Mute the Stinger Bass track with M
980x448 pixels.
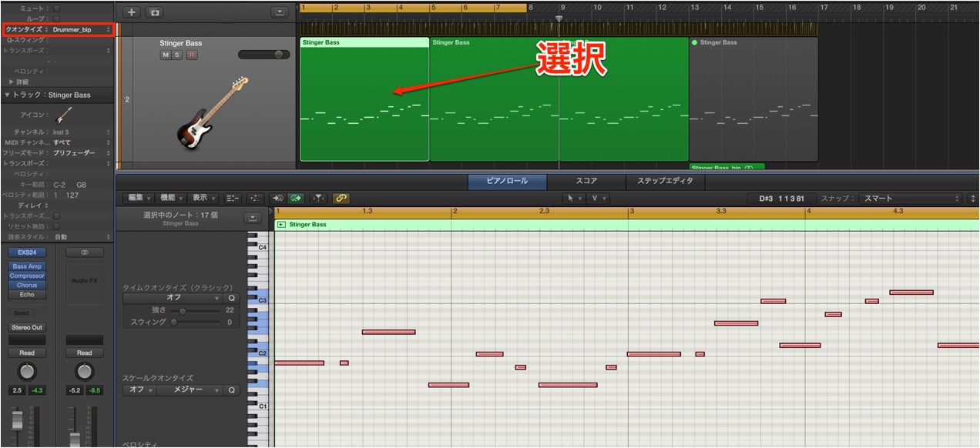166,55
